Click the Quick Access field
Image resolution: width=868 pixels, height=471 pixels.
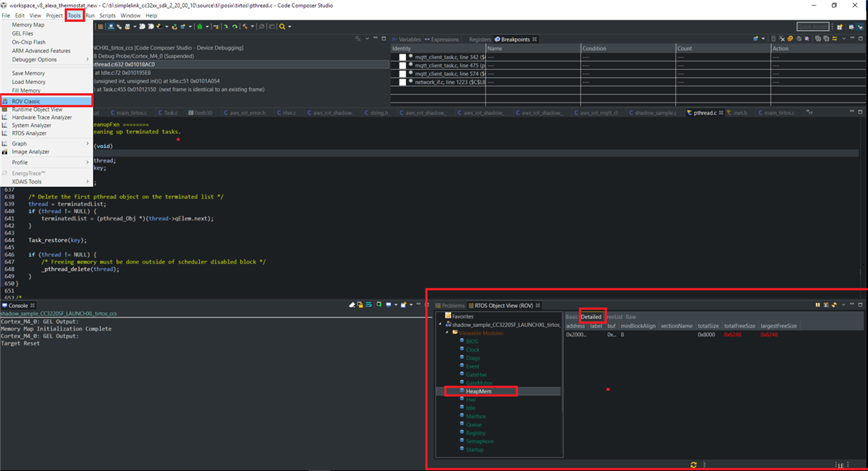813,27
